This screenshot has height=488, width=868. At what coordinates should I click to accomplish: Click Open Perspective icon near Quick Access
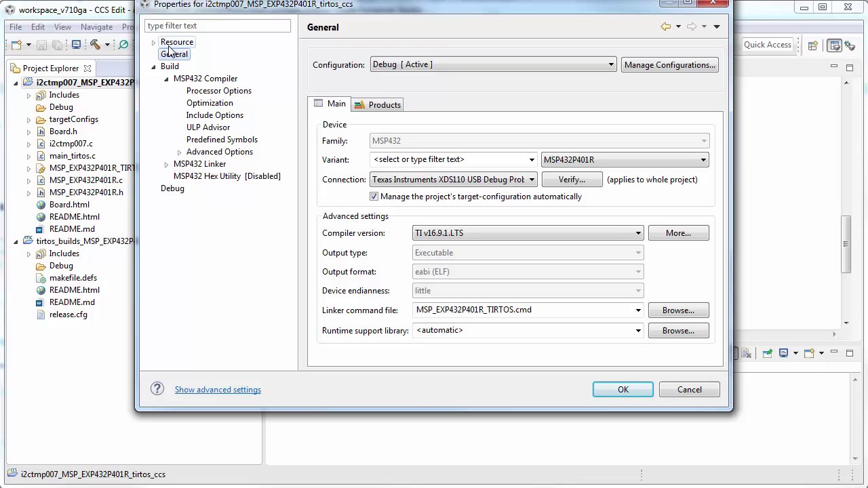tap(812, 45)
